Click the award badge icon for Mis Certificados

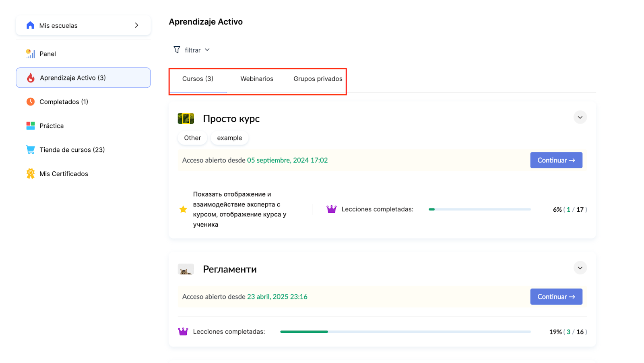(31, 173)
